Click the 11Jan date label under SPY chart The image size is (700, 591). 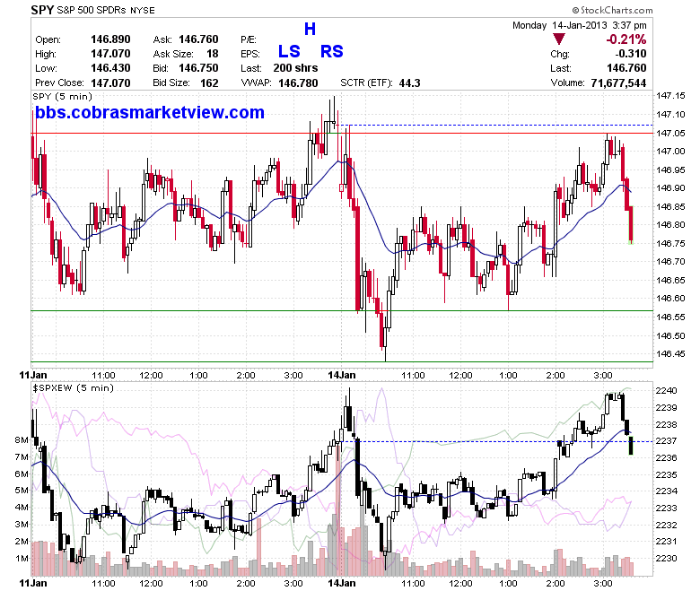click(33, 375)
